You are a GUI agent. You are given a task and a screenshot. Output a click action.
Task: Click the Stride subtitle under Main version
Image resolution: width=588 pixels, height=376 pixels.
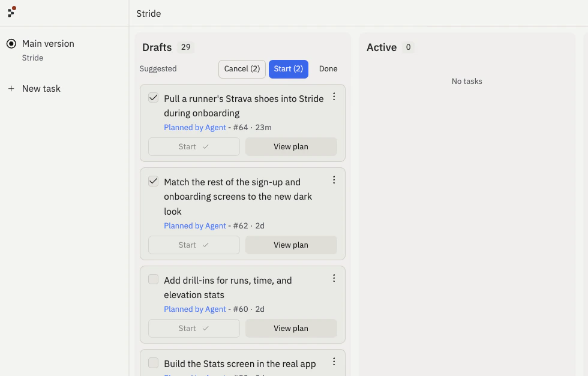32,58
